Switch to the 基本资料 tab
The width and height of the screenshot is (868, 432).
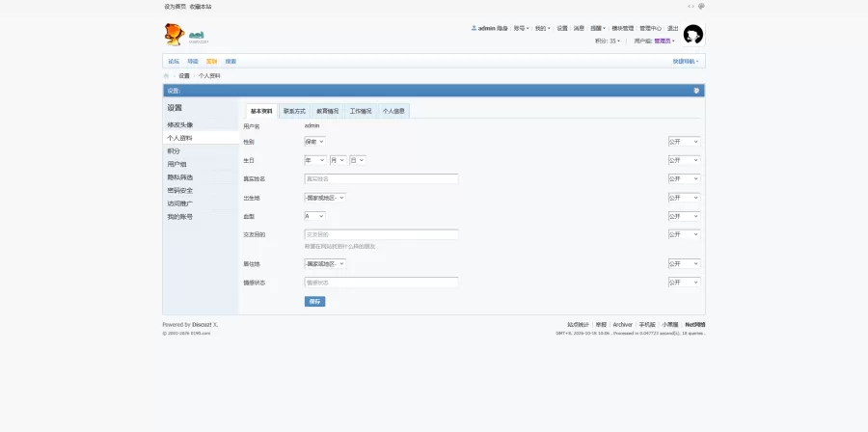(261, 111)
